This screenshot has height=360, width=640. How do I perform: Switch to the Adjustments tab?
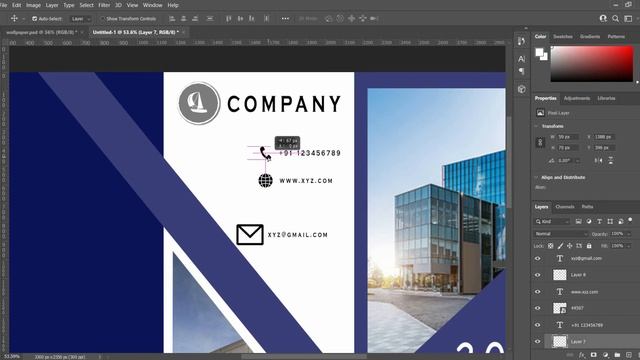[x=576, y=98]
